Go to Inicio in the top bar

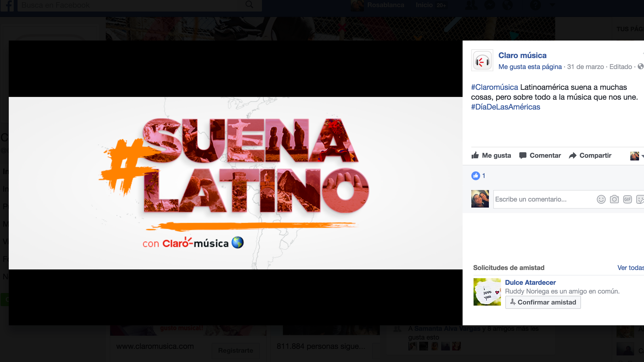(424, 5)
